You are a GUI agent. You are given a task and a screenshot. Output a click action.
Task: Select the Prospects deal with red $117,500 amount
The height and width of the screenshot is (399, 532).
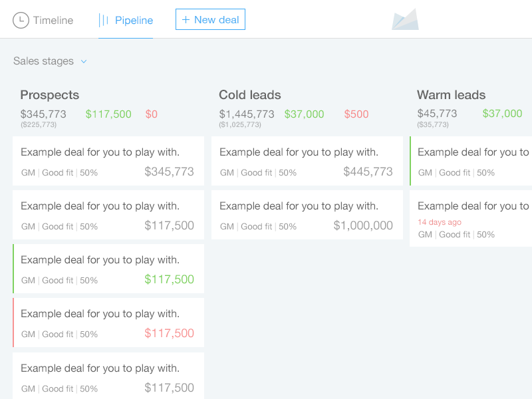click(108, 323)
